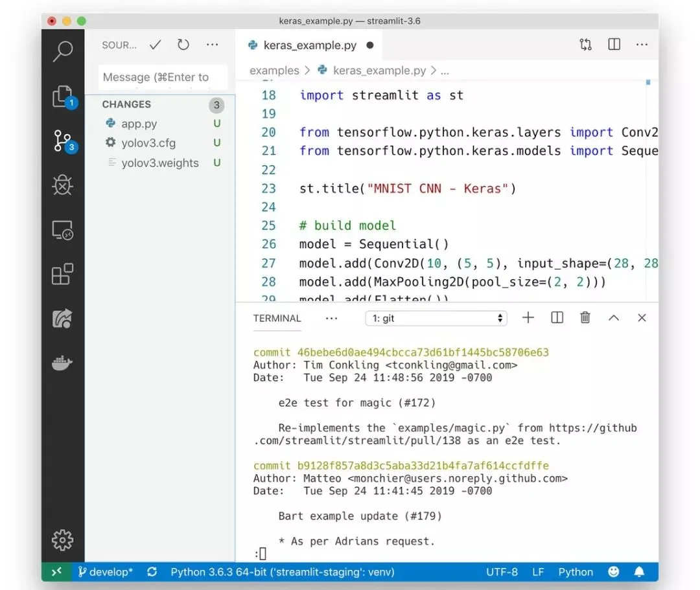Open source control more actions ellipsis
The image size is (700, 590).
(x=213, y=45)
